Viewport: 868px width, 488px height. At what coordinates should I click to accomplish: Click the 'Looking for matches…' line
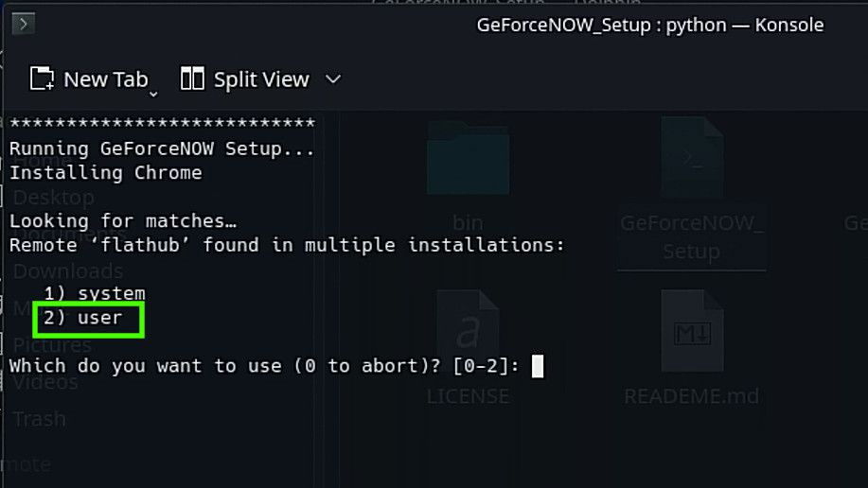[x=123, y=220]
